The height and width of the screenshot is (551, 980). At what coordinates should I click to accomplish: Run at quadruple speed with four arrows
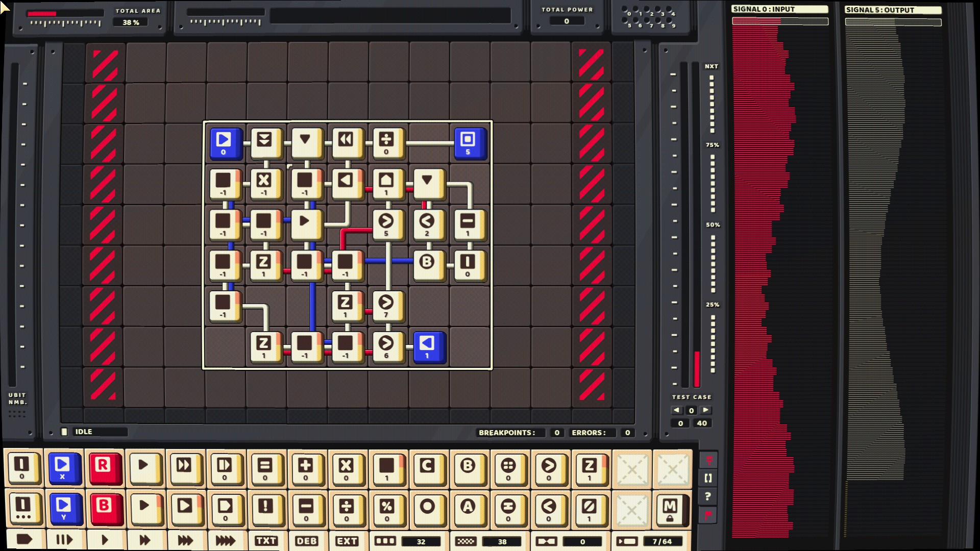[x=226, y=540]
